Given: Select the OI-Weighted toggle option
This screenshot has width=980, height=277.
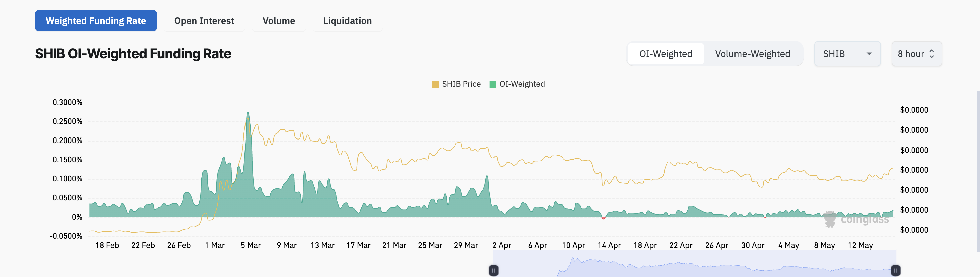Looking at the screenshot, I should coord(665,54).
